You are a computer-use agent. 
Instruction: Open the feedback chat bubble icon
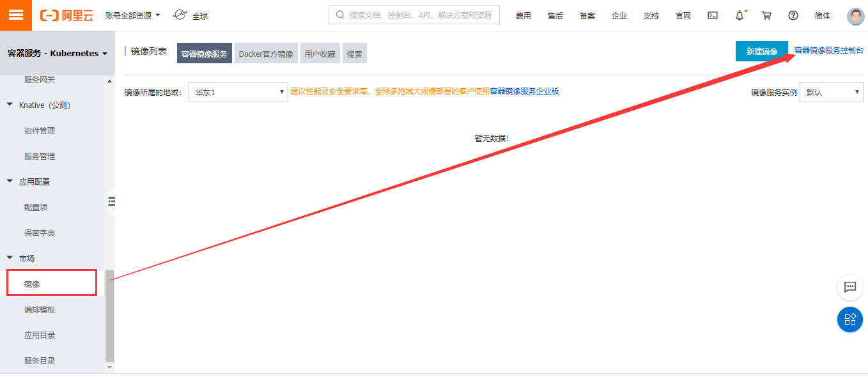pyautogui.click(x=849, y=288)
